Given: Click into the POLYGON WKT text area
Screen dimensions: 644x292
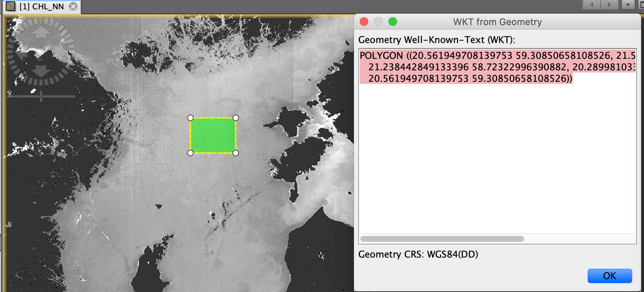Looking at the screenshot, I should [x=497, y=143].
